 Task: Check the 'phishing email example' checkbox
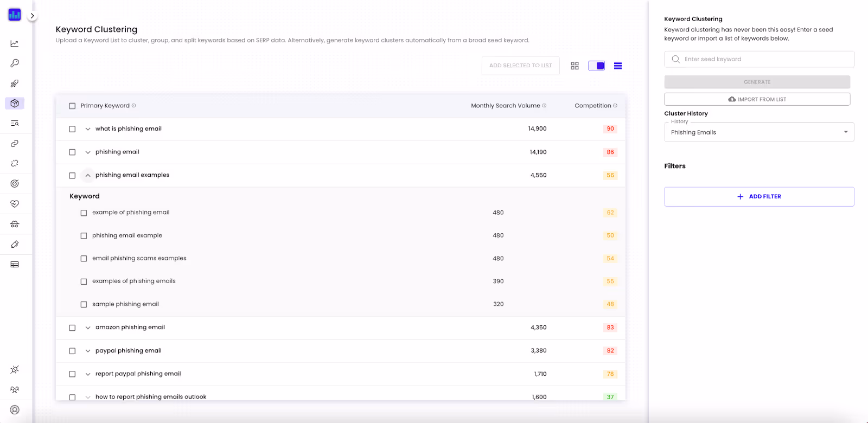click(x=84, y=236)
